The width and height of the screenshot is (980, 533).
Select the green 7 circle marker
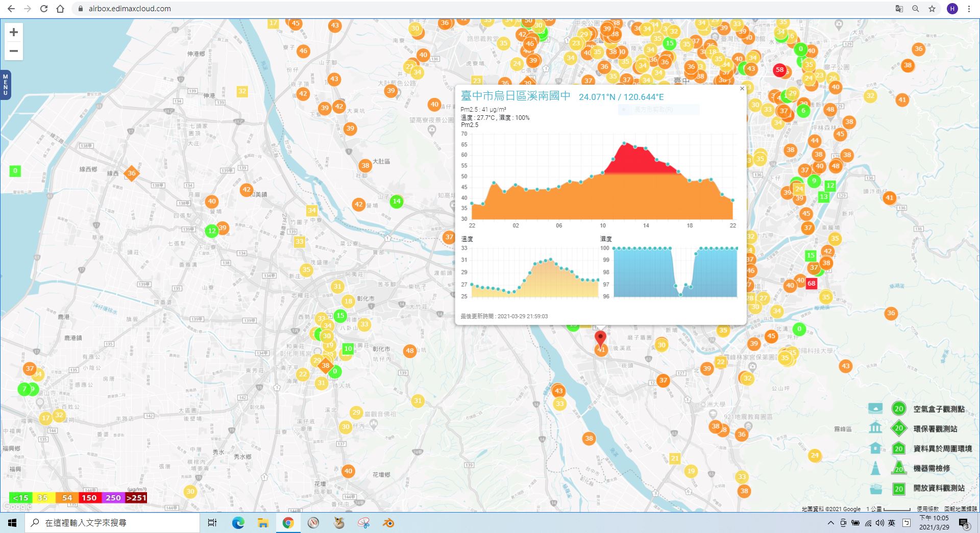pos(24,389)
